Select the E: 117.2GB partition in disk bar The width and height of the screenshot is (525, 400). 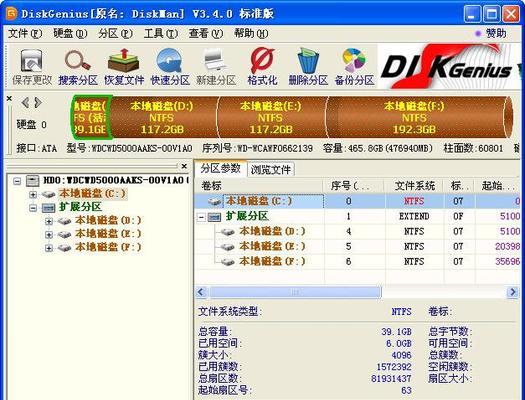pyautogui.click(x=271, y=117)
